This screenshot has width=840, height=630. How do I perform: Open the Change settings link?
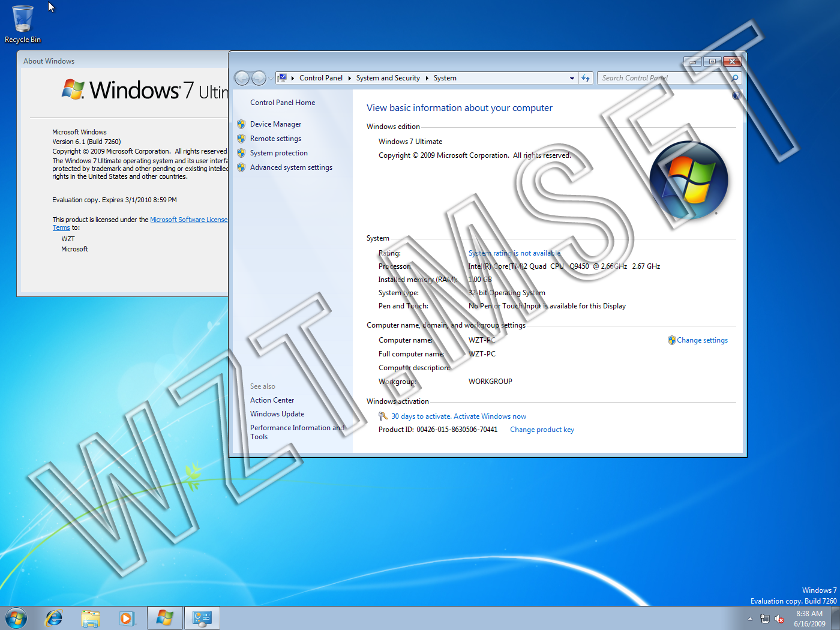click(x=702, y=340)
